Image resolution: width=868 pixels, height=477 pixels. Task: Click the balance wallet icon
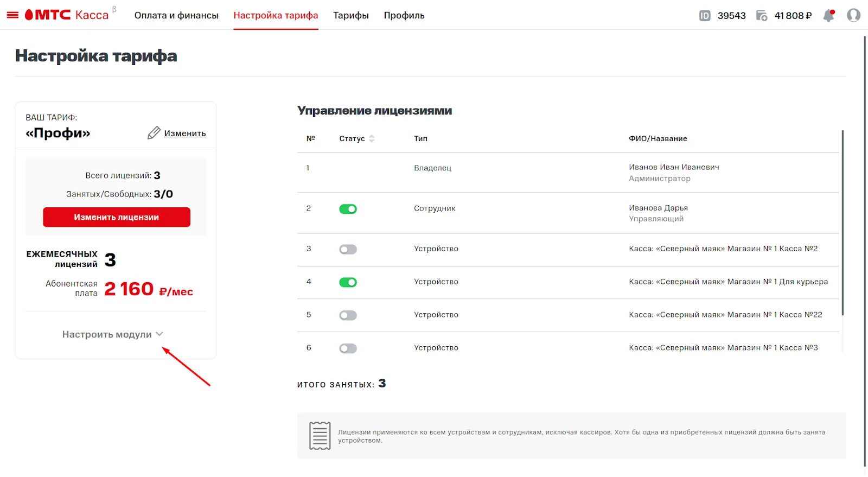762,16
